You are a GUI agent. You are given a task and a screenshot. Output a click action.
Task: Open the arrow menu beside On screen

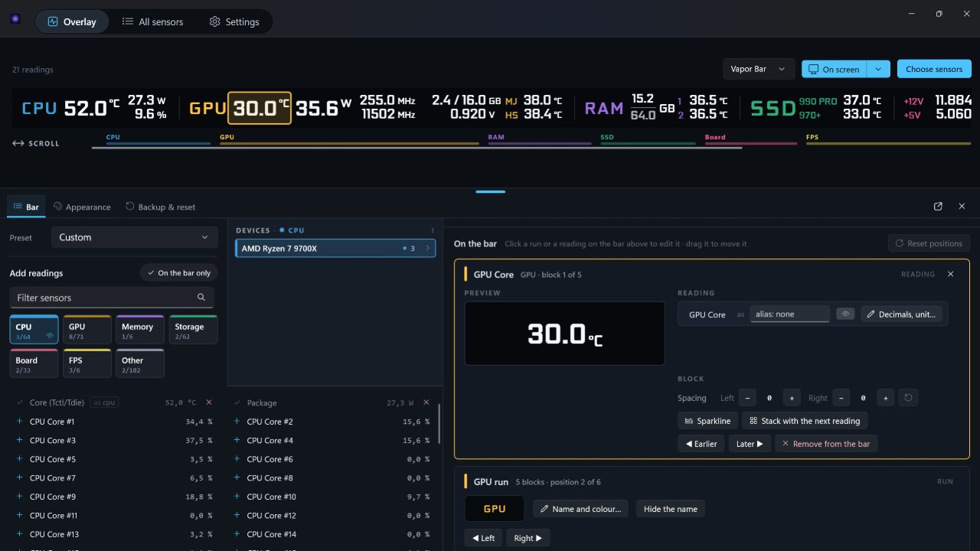[879, 69]
